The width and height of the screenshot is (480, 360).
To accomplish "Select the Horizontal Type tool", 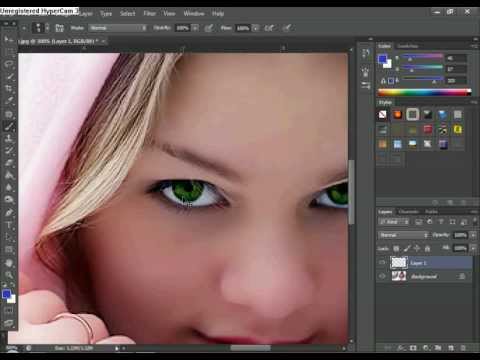I will (9, 225).
